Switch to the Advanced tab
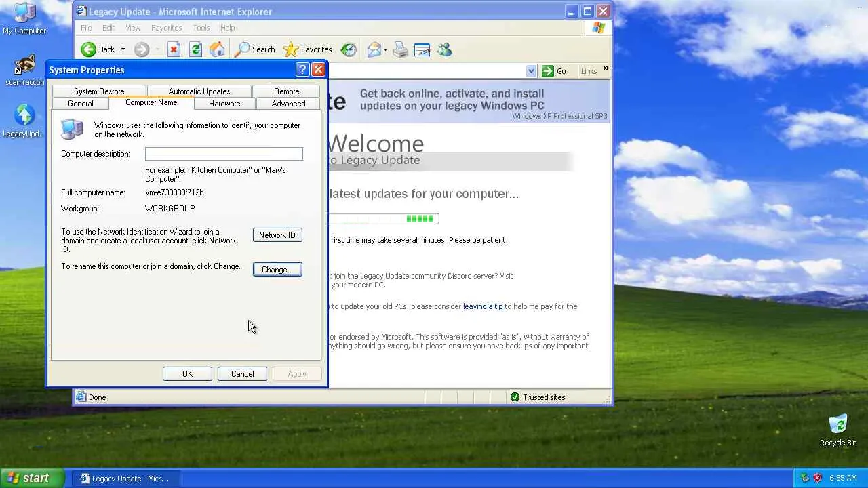The height and width of the screenshot is (488, 868). [288, 104]
